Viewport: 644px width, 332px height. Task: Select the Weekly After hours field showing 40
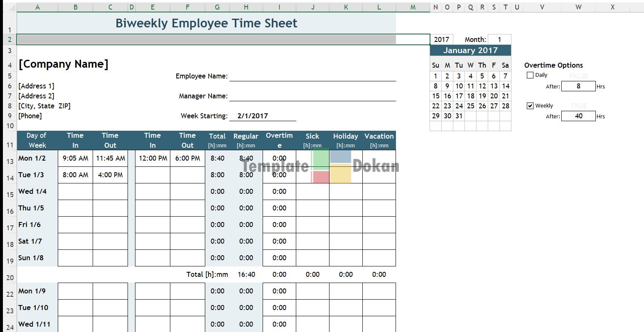(578, 116)
